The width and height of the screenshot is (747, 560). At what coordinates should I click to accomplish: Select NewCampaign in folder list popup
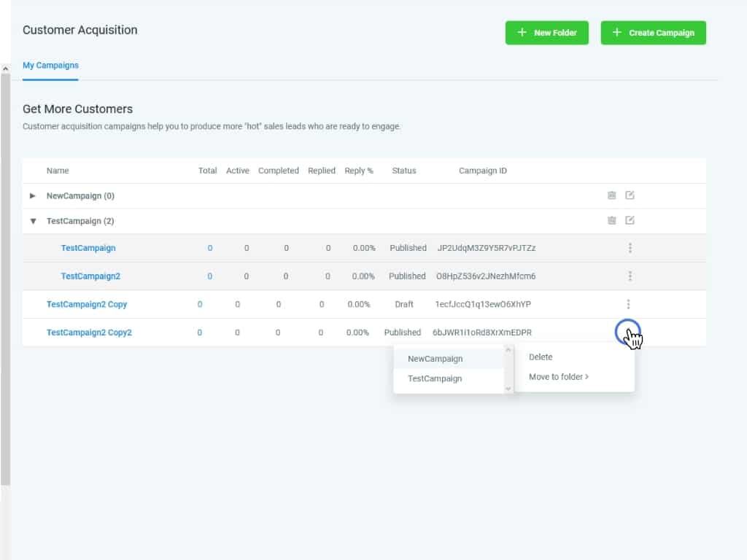(x=435, y=359)
